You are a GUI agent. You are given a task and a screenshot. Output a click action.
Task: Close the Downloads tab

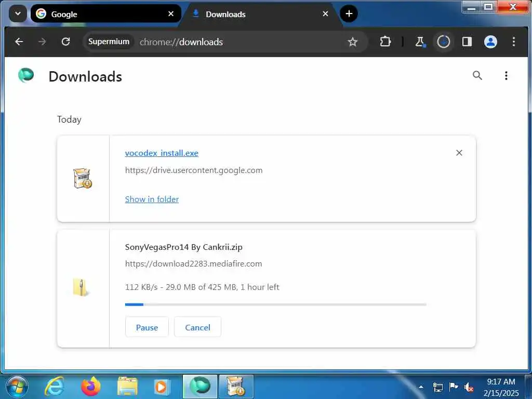pyautogui.click(x=325, y=14)
